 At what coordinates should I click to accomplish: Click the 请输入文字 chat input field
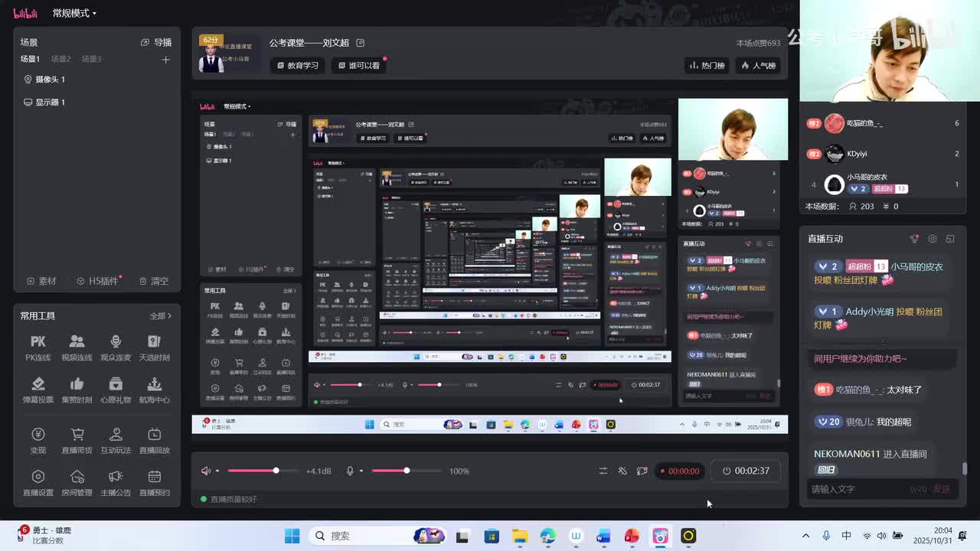pos(884,489)
